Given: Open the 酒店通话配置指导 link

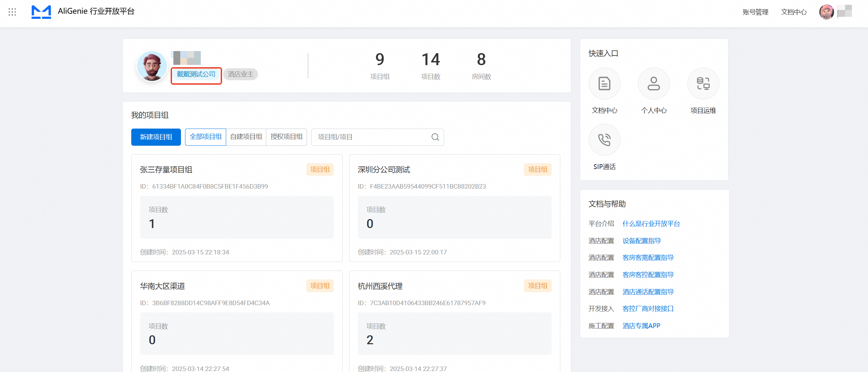Looking at the screenshot, I should [x=648, y=292].
